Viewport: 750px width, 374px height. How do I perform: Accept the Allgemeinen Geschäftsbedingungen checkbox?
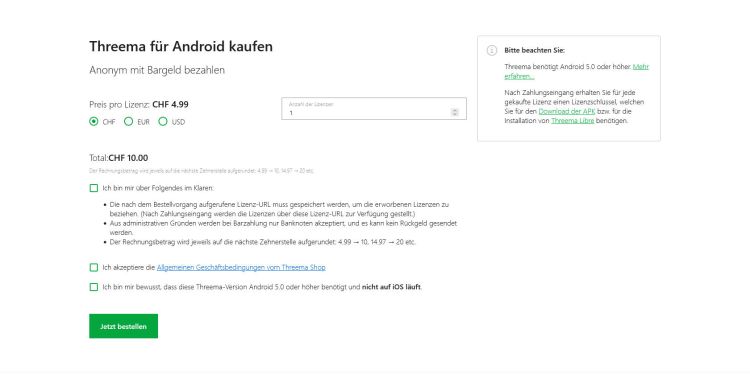[94, 267]
